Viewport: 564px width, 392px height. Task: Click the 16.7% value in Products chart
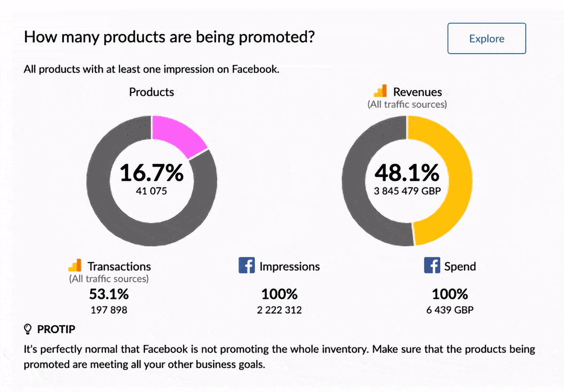(x=151, y=173)
